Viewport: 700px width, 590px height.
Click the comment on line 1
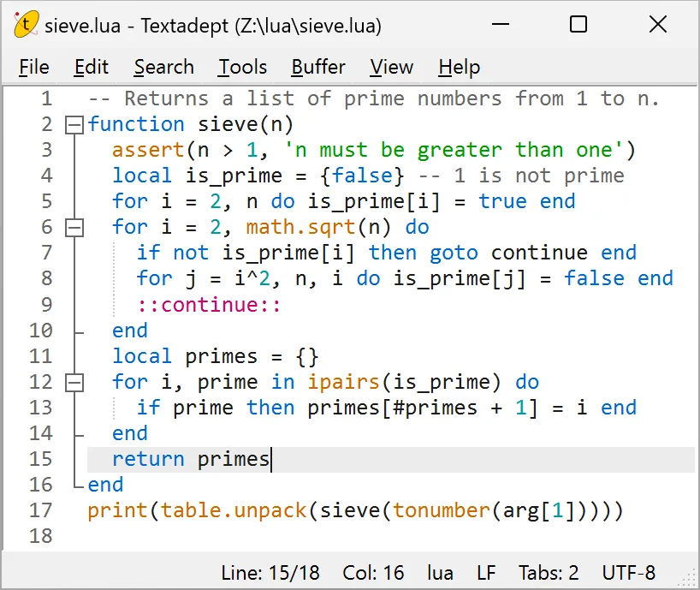click(x=374, y=98)
